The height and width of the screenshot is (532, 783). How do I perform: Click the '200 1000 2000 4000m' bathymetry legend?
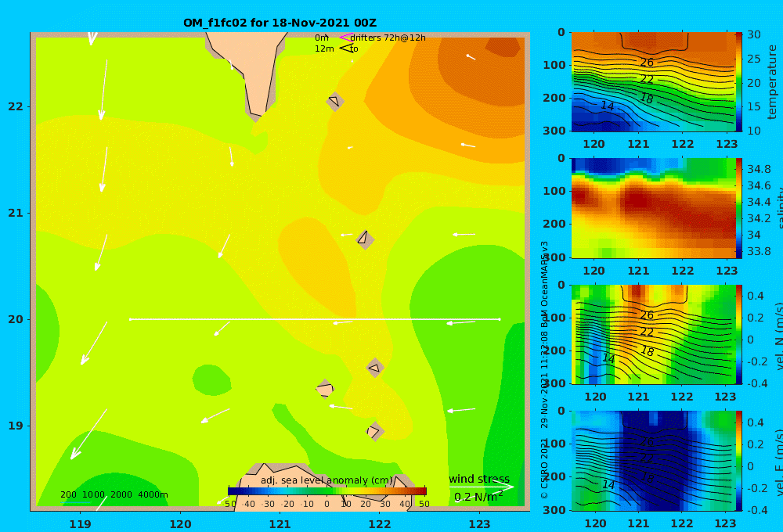point(114,494)
